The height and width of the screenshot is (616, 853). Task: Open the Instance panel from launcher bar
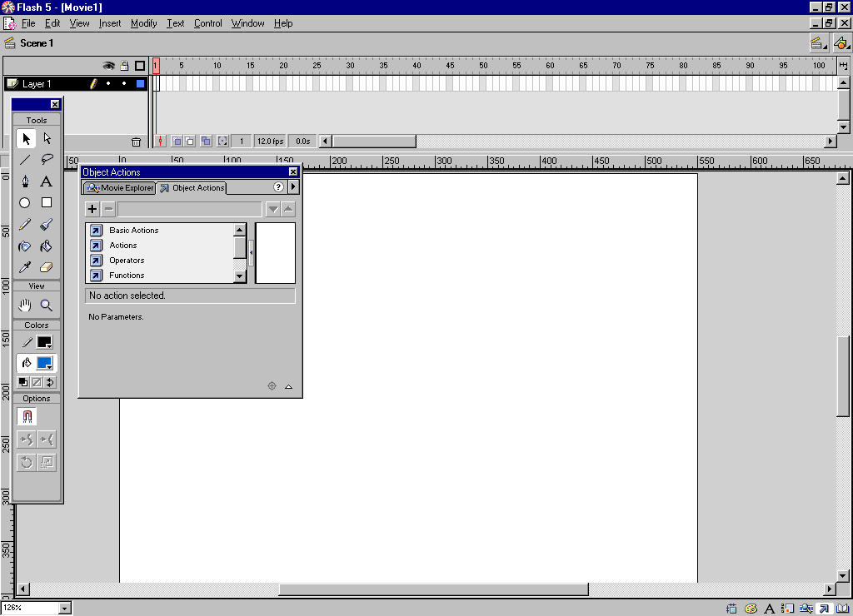(787, 609)
